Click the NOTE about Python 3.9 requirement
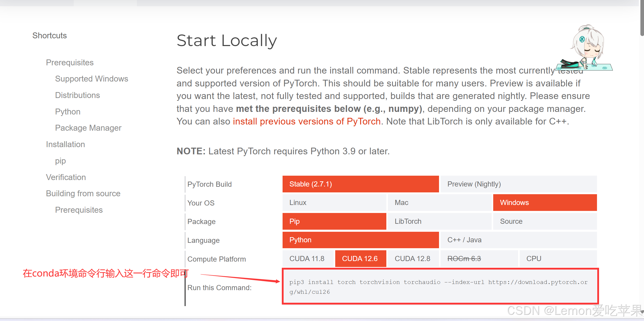This screenshot has height=321, width=644. click(283, 151)
